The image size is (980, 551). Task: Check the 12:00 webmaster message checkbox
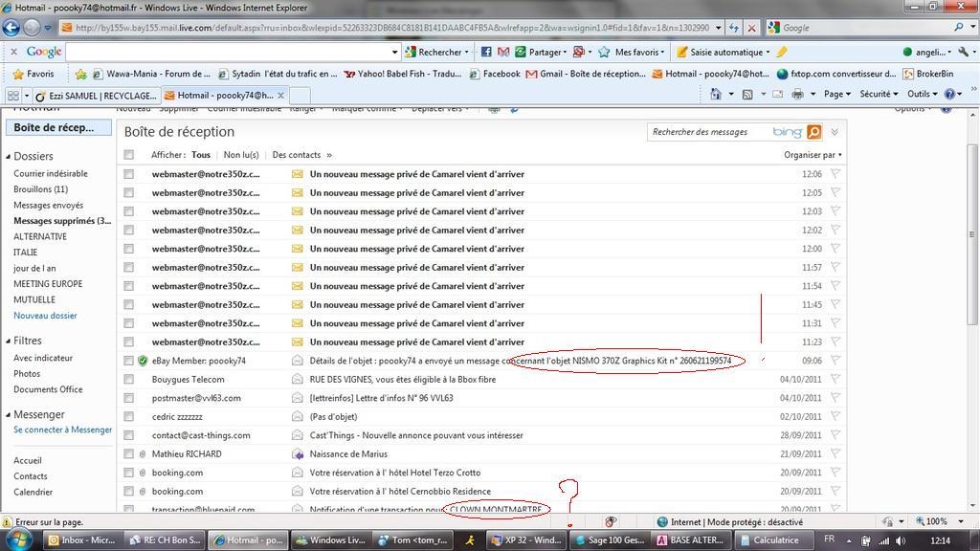pyautogui.click(x=129, y=249)
